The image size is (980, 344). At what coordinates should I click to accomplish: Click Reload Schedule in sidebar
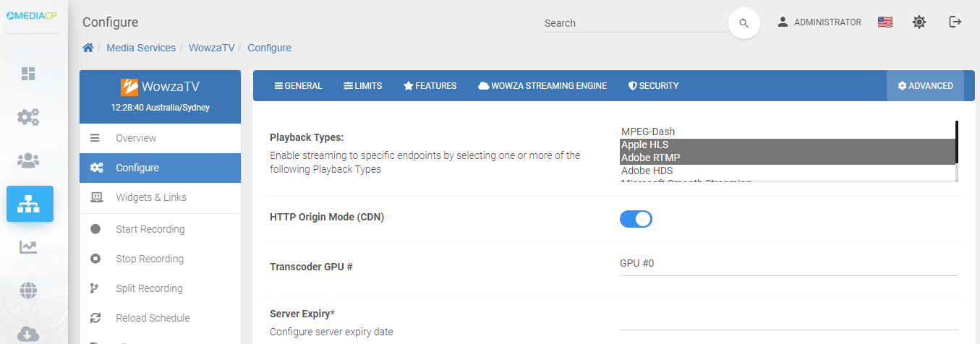coord(160,318)
